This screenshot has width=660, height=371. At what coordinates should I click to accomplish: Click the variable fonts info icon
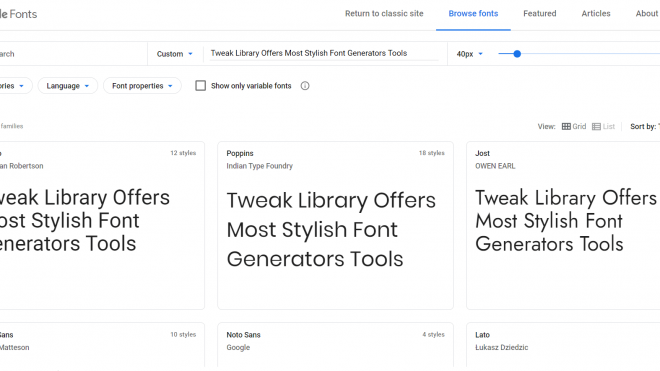tap(305, 86)
